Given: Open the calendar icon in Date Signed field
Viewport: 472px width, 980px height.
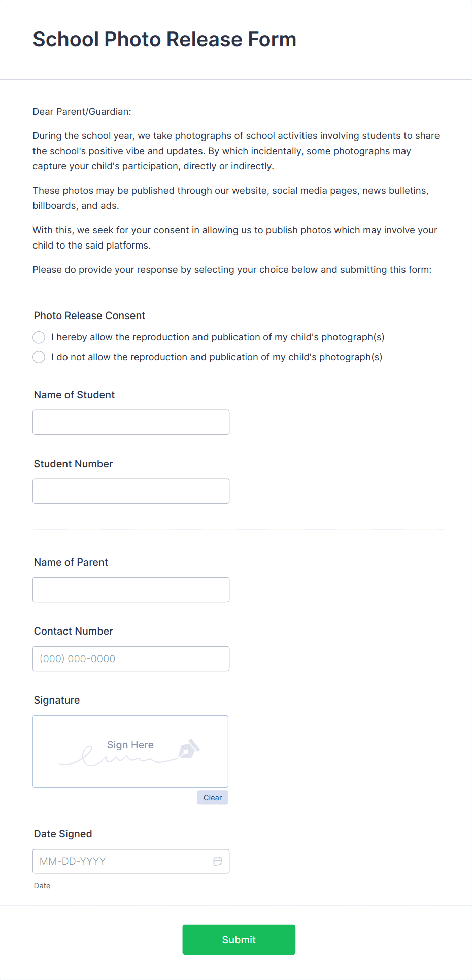Looking at the screenshot, I should [x=218, y=861].
